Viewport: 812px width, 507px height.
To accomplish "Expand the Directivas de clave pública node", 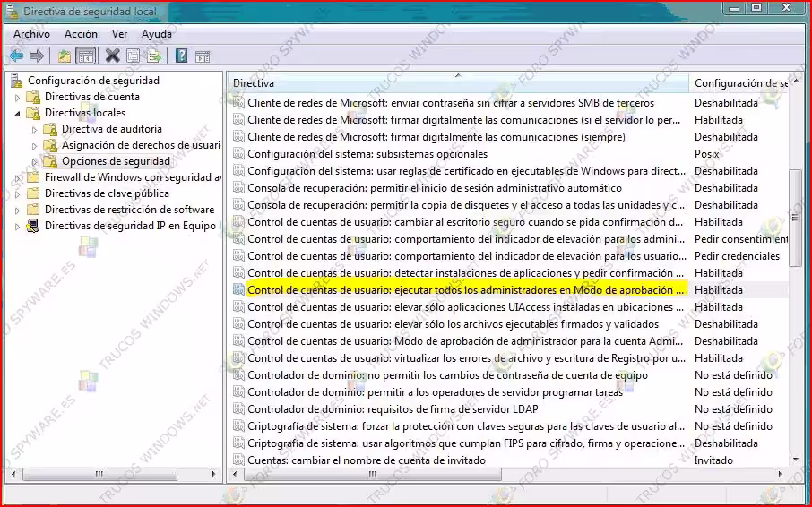I will click(x=18, y=194).
